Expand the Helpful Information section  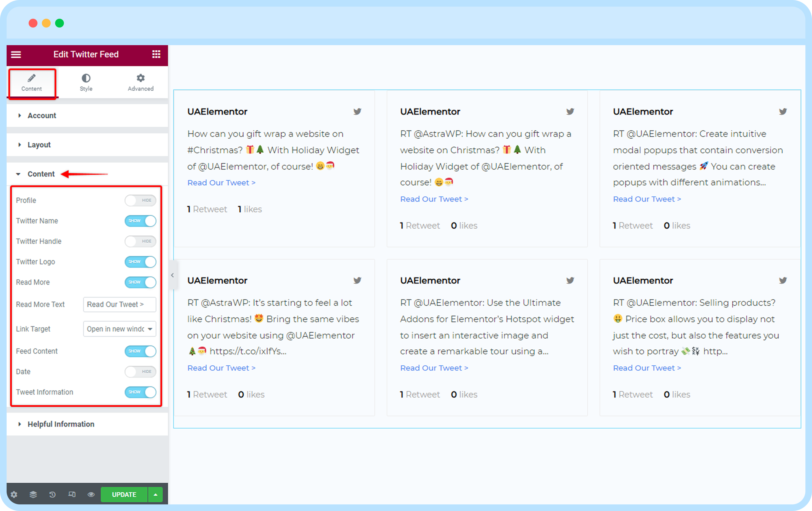point(61,424)
